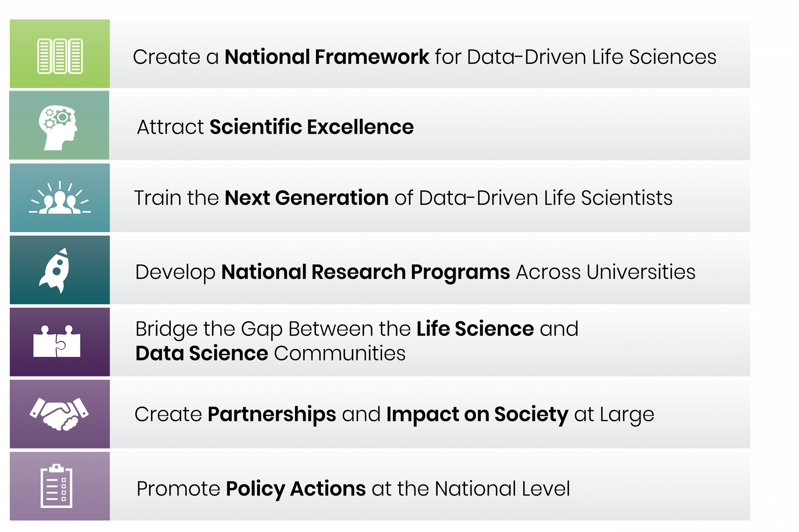The width and height of the screenshot is (799, 532).
Task: Click the bold "Next Generation" text
Action: click(x=306, y=198)
